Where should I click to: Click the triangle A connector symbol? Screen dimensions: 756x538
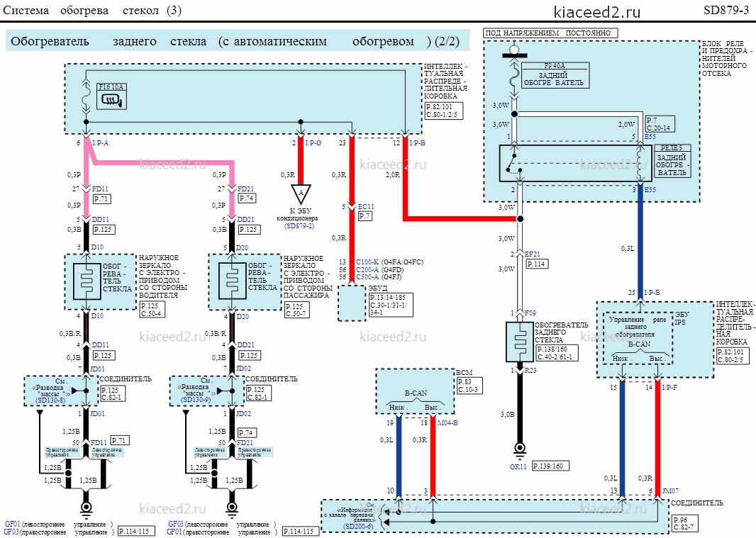(301, 194)
